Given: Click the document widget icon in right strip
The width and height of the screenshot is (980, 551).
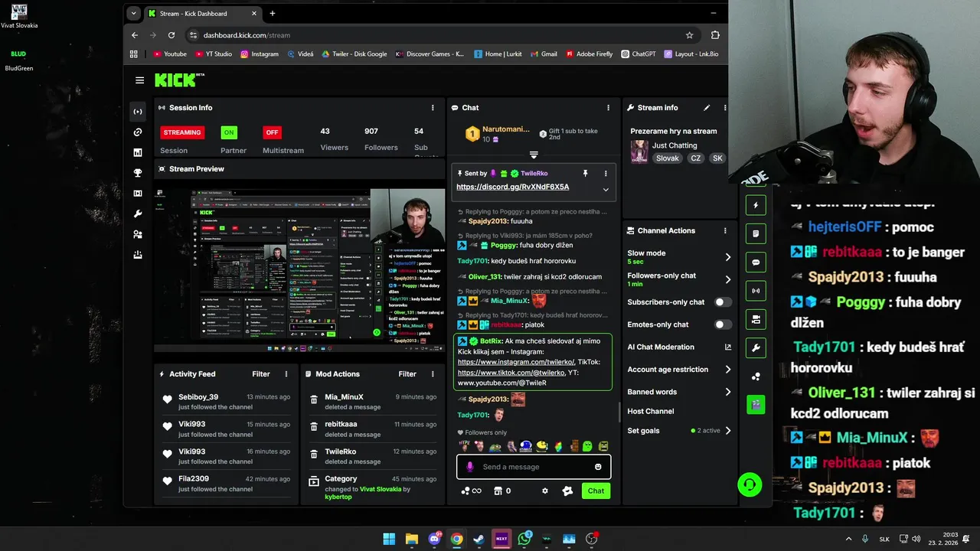Looking at the screenshot, I should tap(756, 233).
